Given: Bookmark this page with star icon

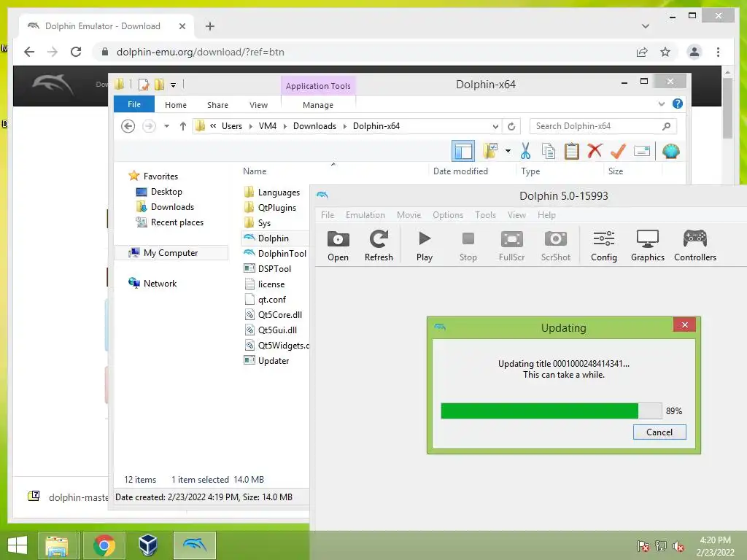Looking at the screenshot, I should click(x=665, y=52).
